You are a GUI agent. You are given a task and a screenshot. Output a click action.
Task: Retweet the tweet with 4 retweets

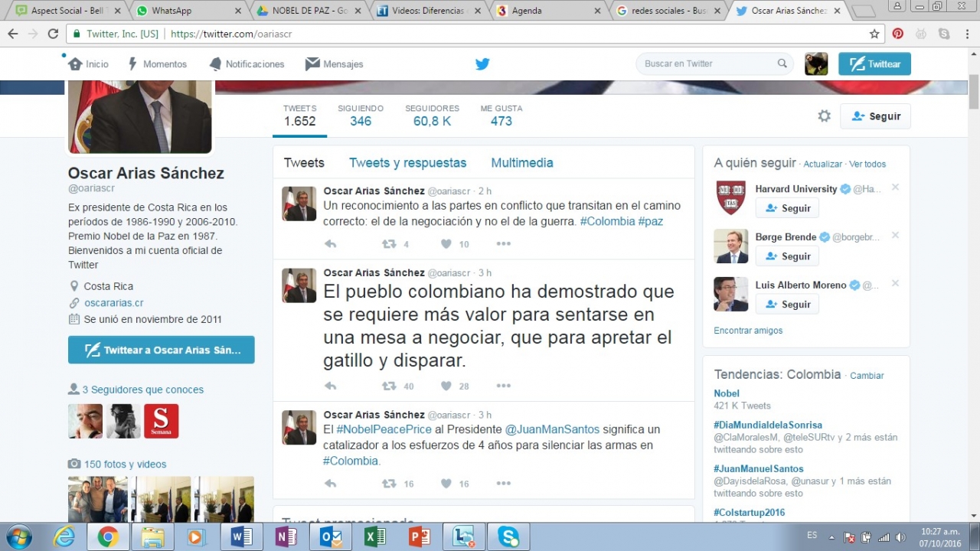tap(389, 244)
